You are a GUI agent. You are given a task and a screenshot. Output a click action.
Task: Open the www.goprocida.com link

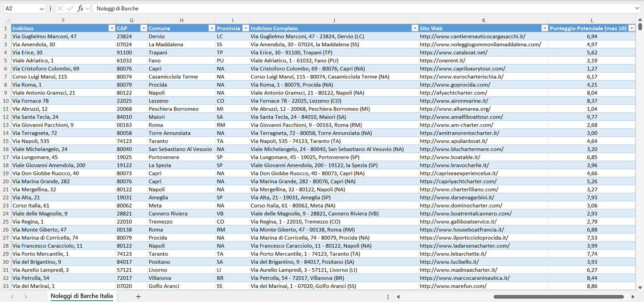(x=454, y=85)
